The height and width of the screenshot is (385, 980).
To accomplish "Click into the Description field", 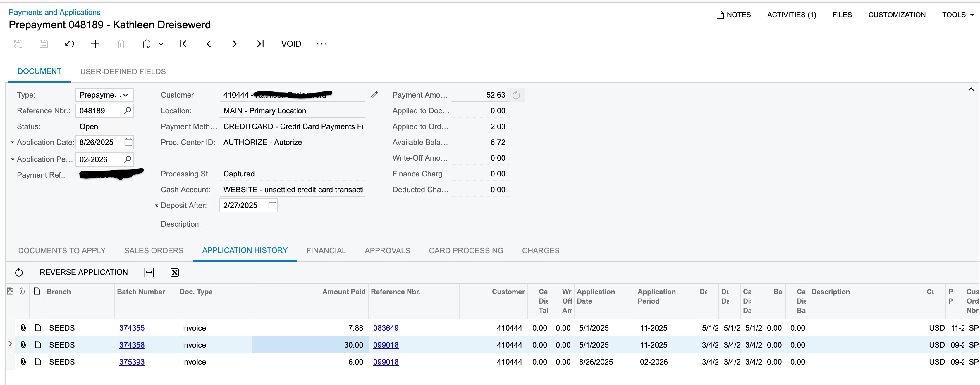I will pos(371,224).
